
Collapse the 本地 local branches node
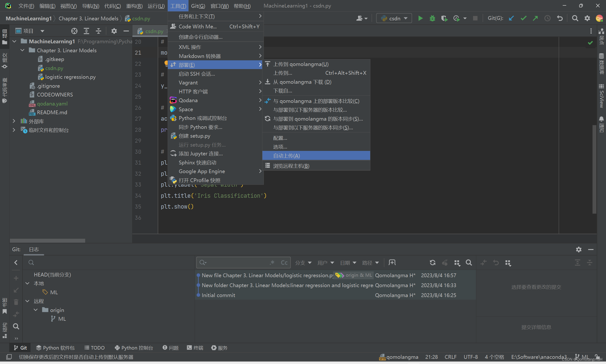point(27,283)
